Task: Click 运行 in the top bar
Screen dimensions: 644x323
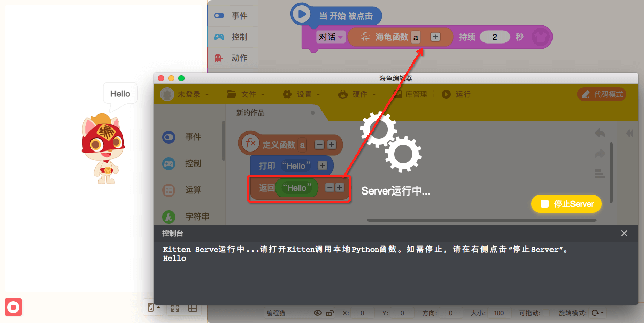Action: (x=456, y=94)
